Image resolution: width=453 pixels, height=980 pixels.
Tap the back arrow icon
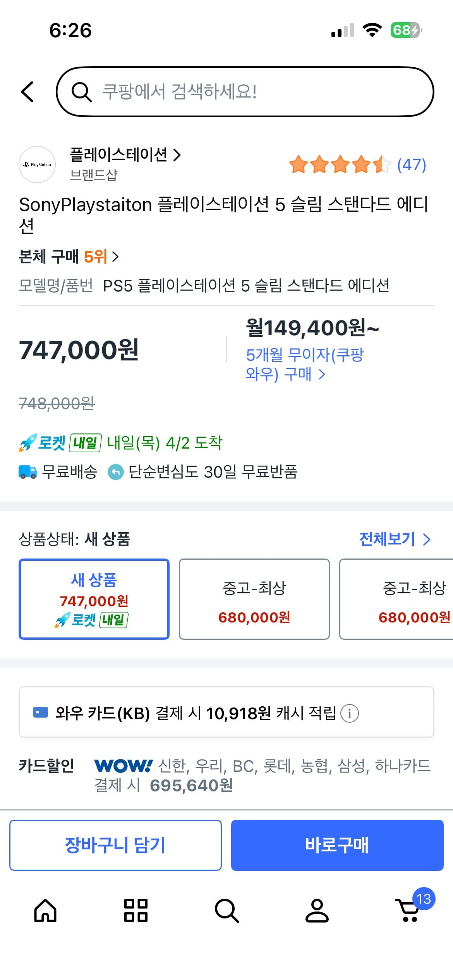click(27, 92)
